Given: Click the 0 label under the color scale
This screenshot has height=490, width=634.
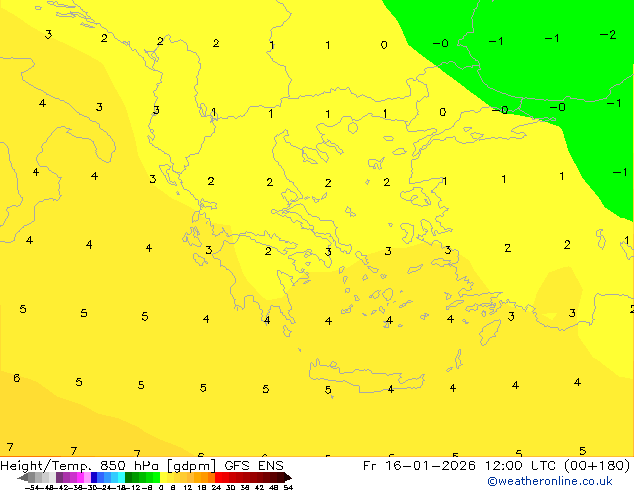Looking at the screenshot, I should point(161,487).
